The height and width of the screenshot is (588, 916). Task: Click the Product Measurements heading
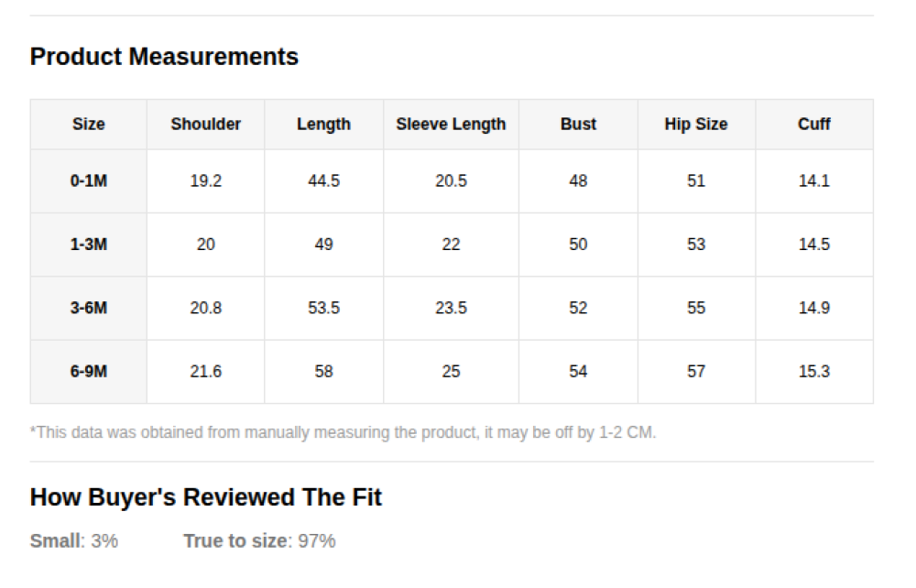164,57
